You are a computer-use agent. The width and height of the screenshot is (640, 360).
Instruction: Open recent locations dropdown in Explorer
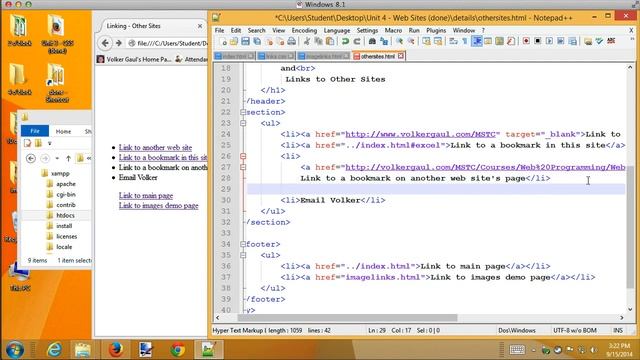point(57,158)
